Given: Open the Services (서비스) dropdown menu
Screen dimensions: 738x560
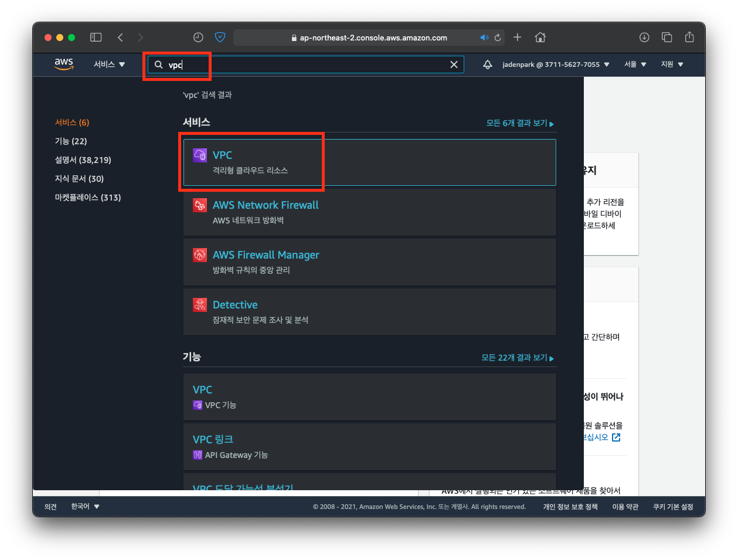Looking at the screenshot, I should pyautogui.click(x=109, y=65).
